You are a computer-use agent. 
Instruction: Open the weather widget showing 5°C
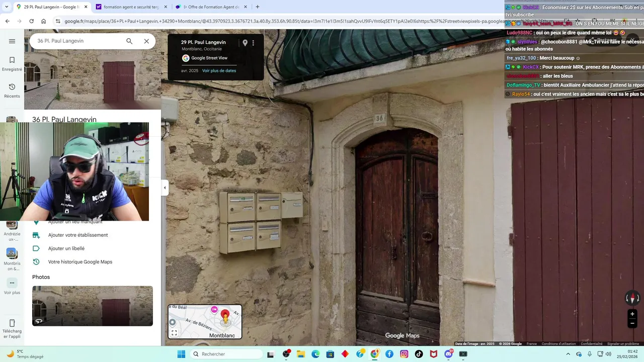25,354
